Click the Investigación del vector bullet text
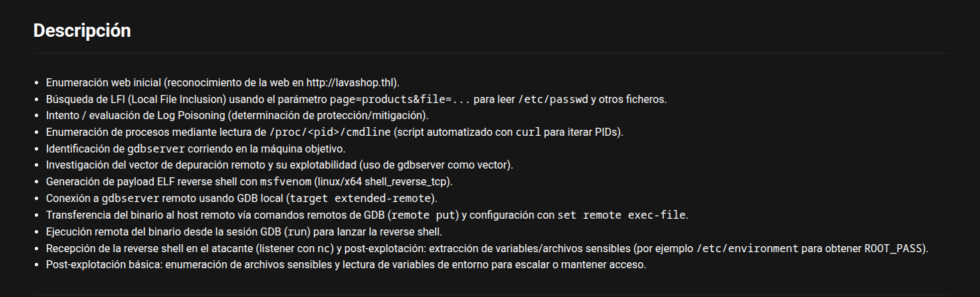The width and height of the screenshot is (980, 297). click(x=279, y=165)
